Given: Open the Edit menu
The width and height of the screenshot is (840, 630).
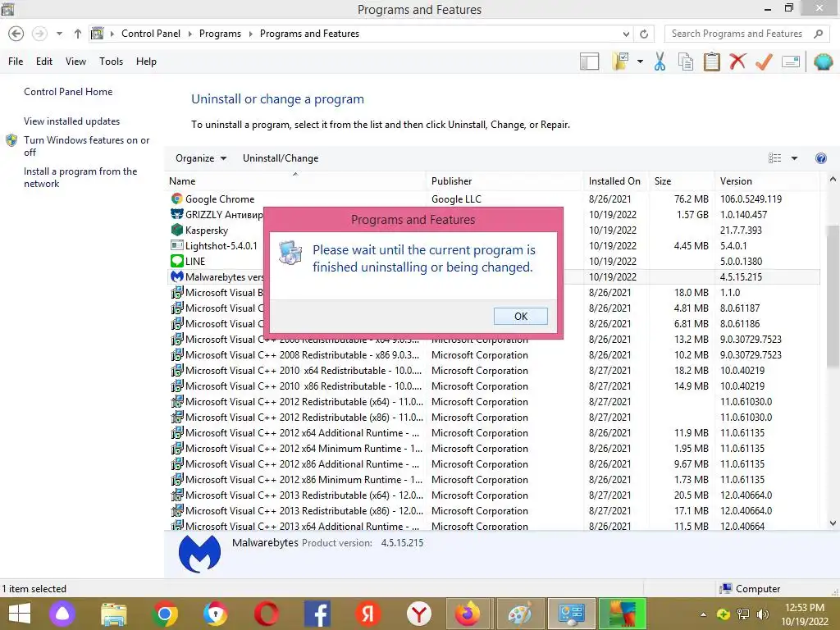Looking at the screenshot, I should [44, 61].
